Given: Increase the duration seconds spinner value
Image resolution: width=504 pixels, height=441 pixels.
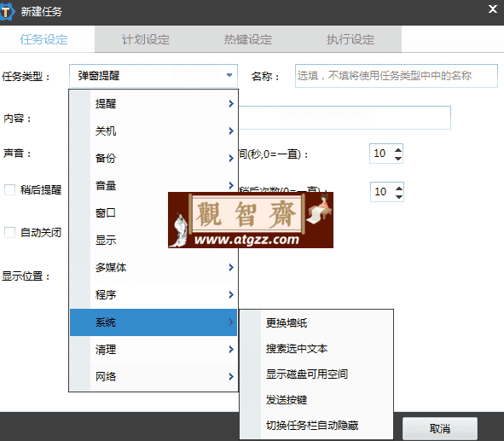Looking at the screenshot, I should tap(398, 150).
